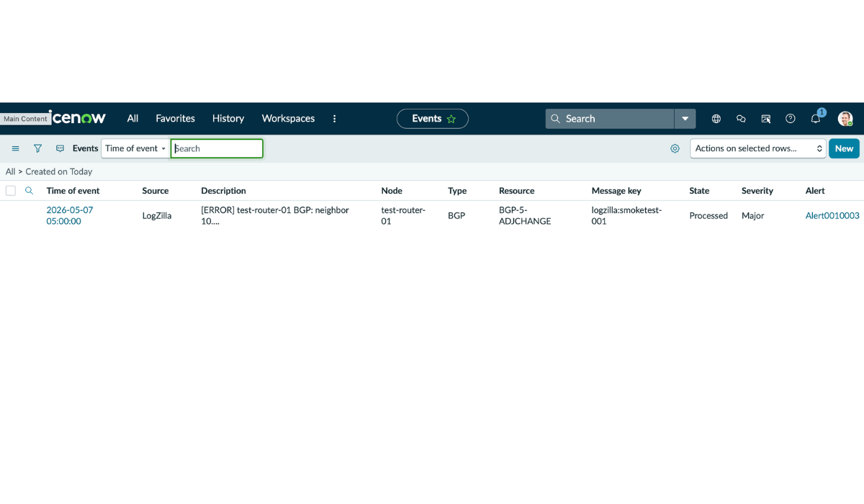This screenshot has width=864, height=504.
Task: Open the Favorites menu
Action: click(x=176, y=119)
